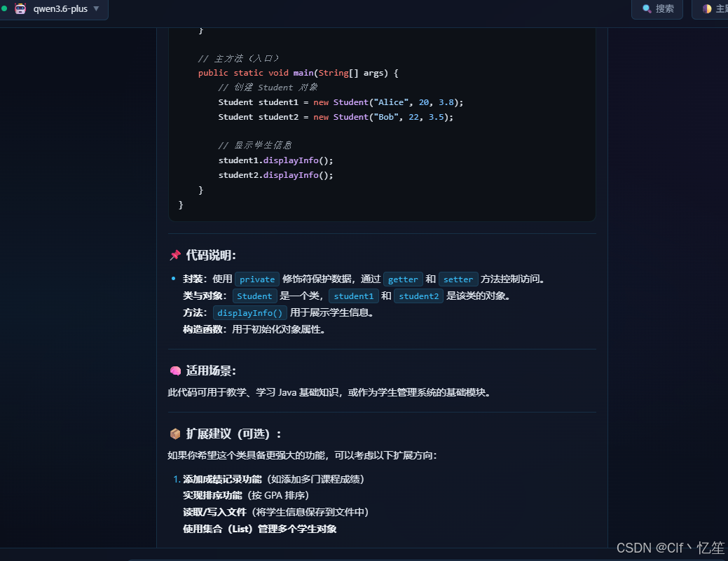Viewport: 728px width, 561px height.
Task: Click the 如果你希望这个类 intro sentence
Action: [302, 455]
